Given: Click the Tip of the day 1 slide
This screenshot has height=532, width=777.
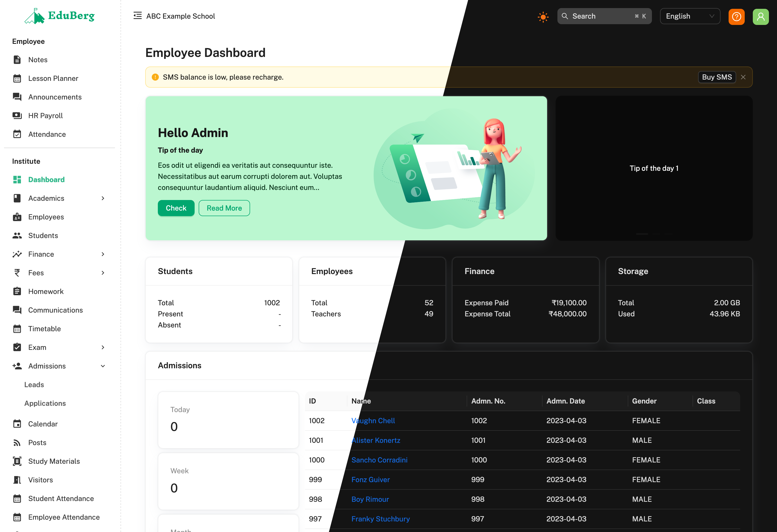Looking at the screenshot, I should (654, 168).
